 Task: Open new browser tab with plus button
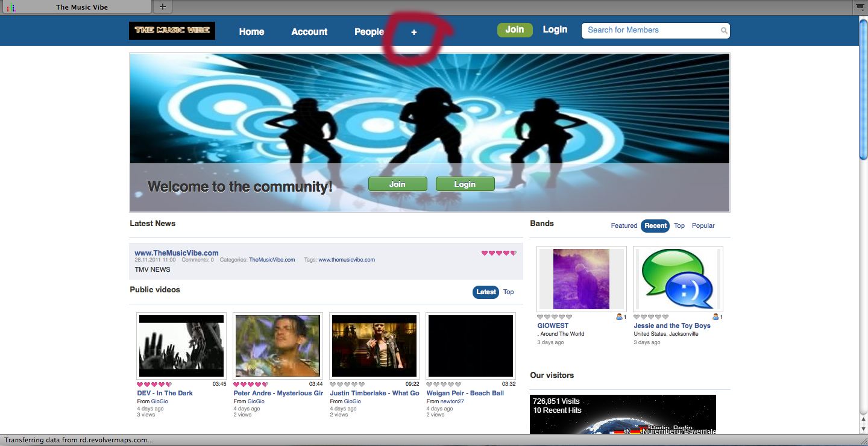162,7
